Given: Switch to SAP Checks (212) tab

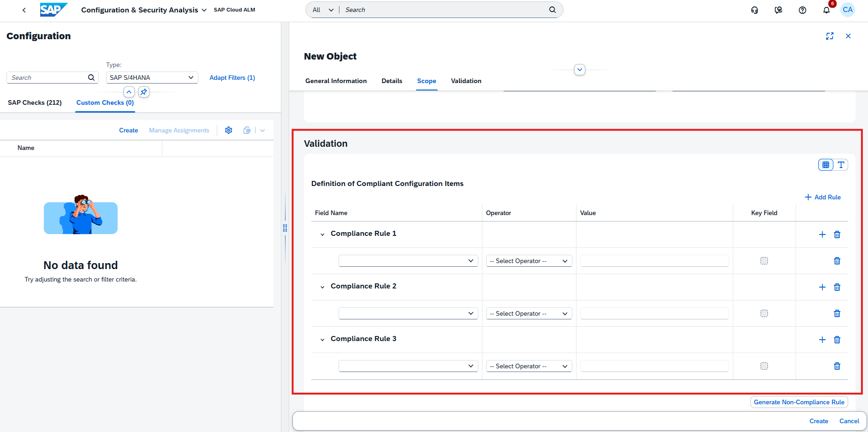Looking at the screenshot, I should point(35,102).
